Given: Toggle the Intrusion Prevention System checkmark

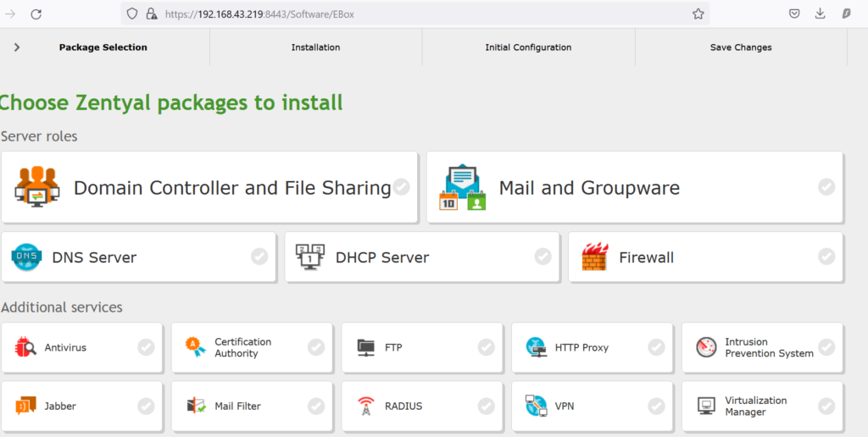Looking at the screenshot, I should [826, 347].
